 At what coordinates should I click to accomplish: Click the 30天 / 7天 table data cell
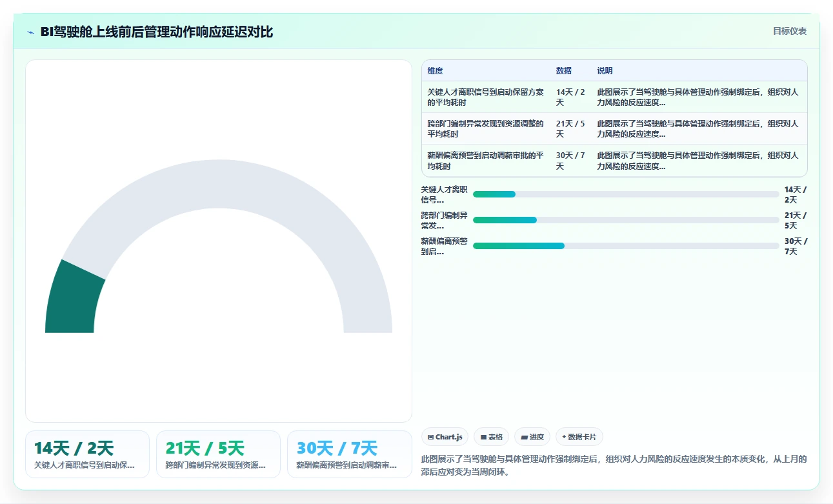571,161
